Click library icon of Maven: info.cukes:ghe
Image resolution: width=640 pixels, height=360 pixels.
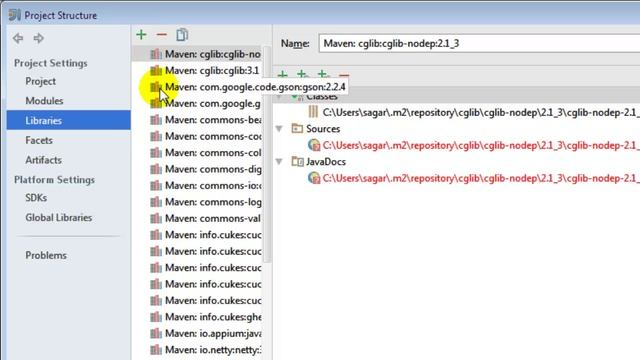point(156,317)
